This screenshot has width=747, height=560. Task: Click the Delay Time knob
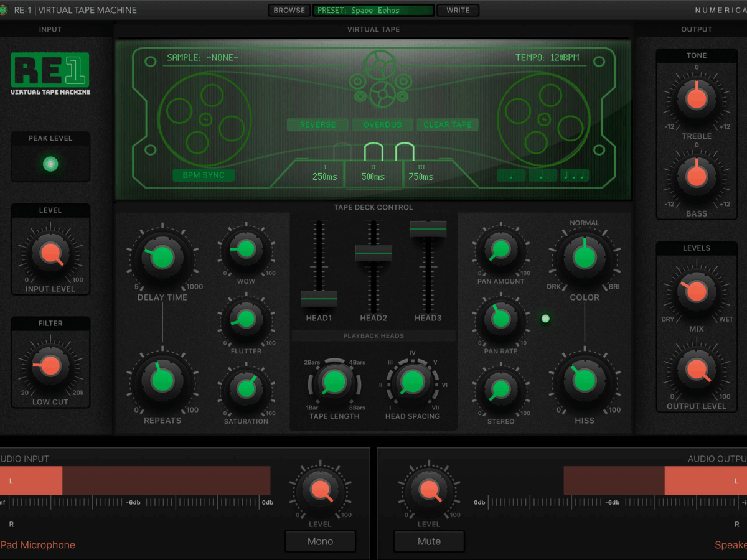[x=162, y=256]
